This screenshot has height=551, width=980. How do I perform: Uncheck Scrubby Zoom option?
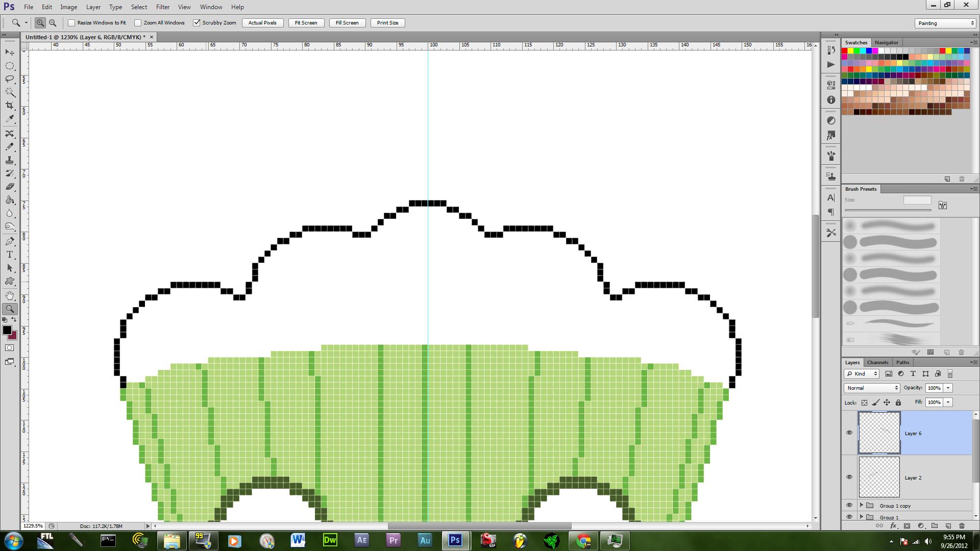[x=197, y=23]
